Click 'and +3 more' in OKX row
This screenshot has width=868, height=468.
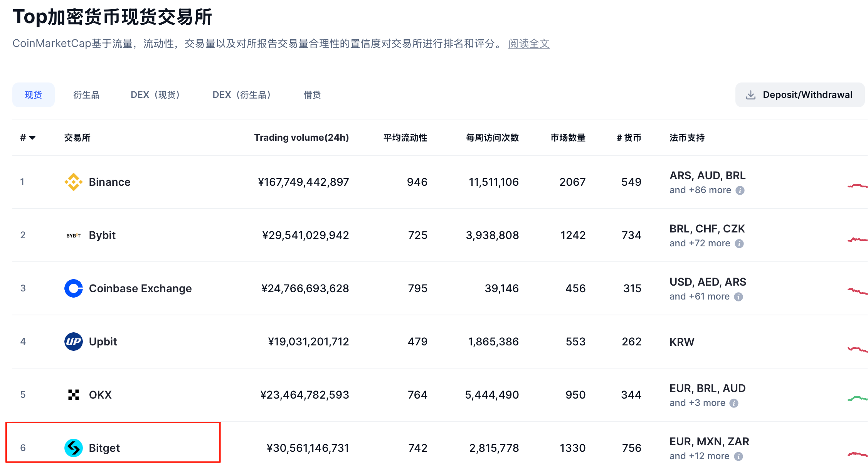tap(697, 403)
